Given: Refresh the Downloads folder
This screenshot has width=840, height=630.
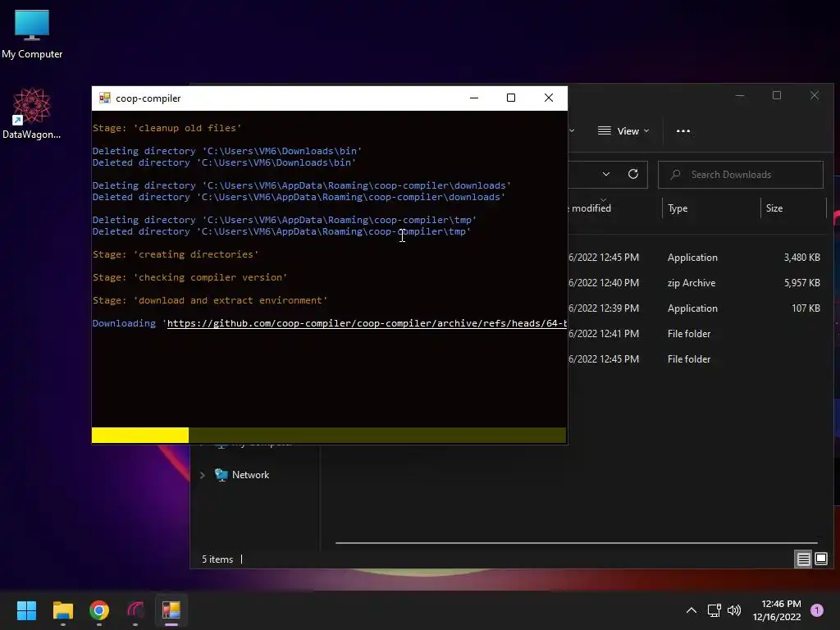Looking at the screenshot, I should click(x=632, y=174).
